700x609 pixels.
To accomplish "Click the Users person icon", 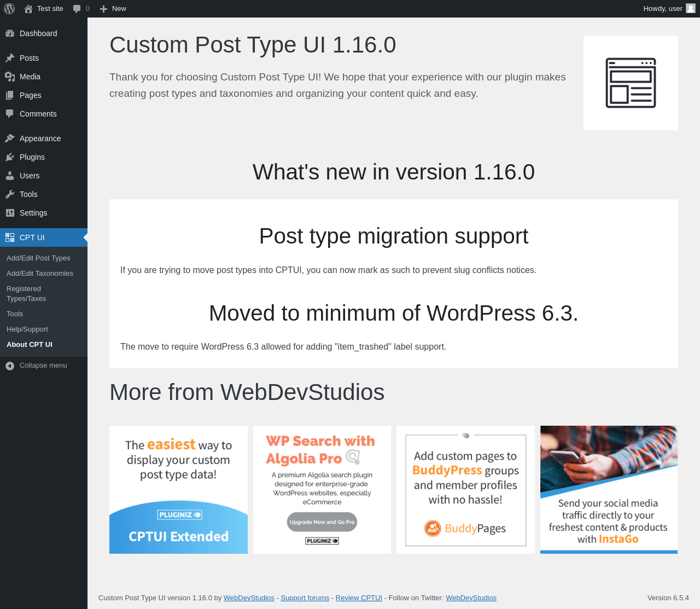I will [x=10, y=176].
